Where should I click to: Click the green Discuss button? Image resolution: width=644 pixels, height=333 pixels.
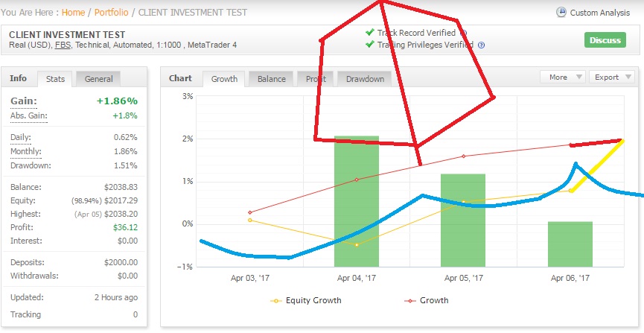[605, 40]
